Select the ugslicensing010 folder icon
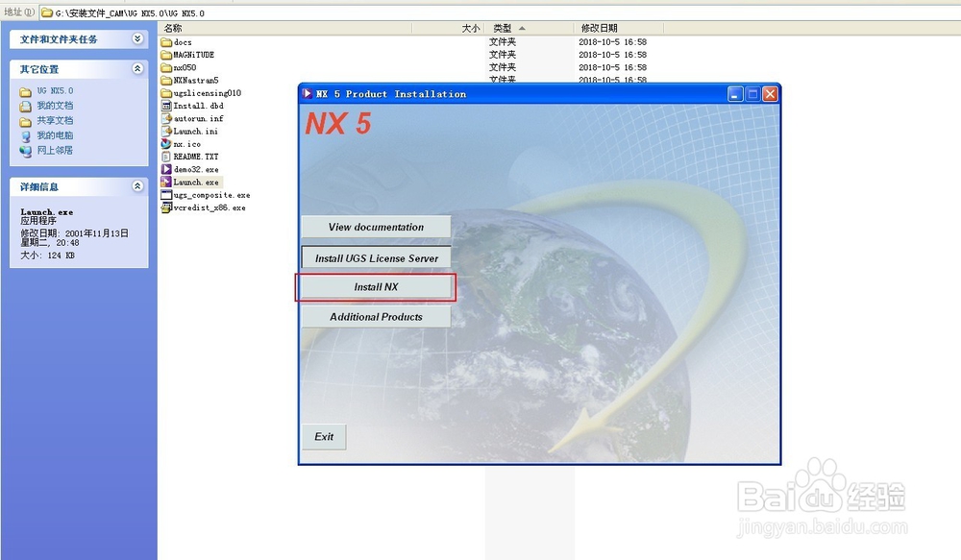 pyautogui.click(x=166, y=93)
